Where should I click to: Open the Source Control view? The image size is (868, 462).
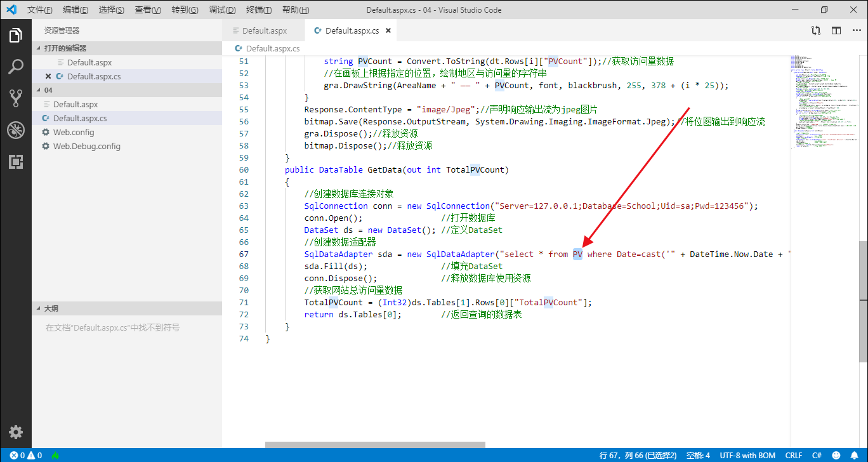[x=16, y=98]
